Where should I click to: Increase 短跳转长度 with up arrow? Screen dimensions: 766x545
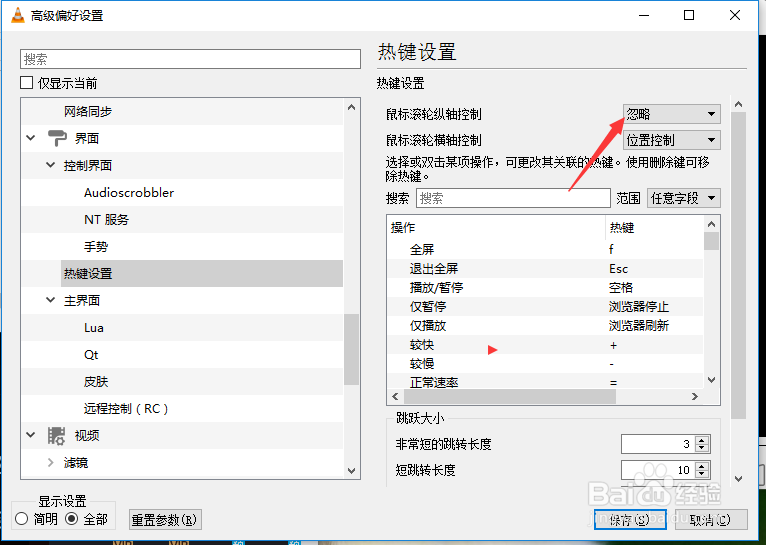click(x=702, y=466)
